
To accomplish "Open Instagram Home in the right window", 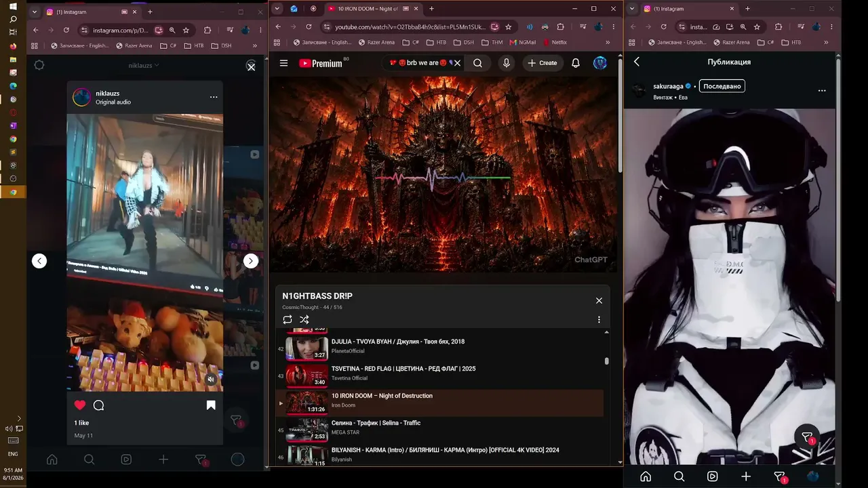I will (646, 476).
